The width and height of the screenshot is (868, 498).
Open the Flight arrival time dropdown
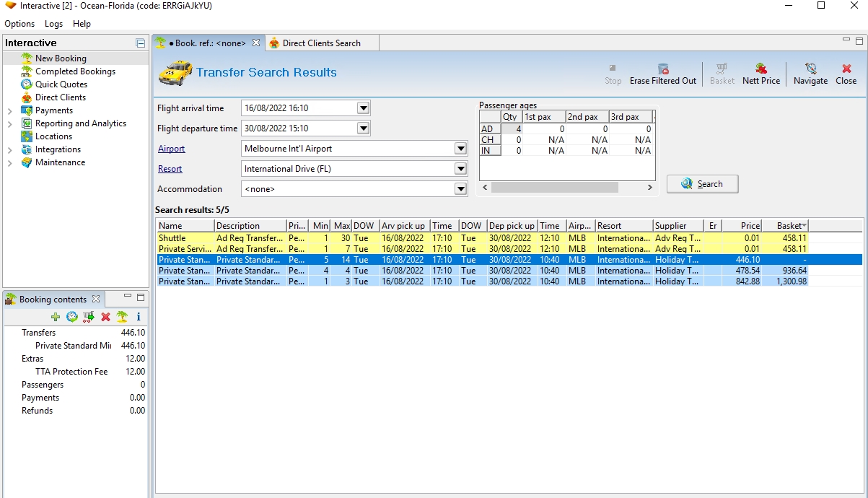364,108
